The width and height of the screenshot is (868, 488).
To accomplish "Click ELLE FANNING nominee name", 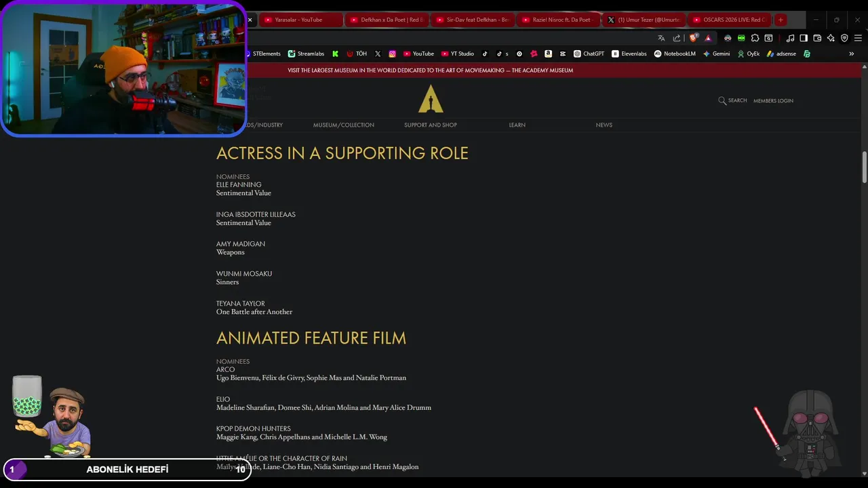I will tap(239, 184).
